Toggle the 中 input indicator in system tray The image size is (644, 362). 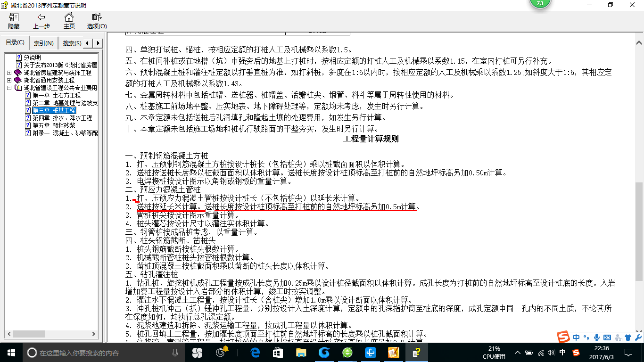[x=562, y=353]
